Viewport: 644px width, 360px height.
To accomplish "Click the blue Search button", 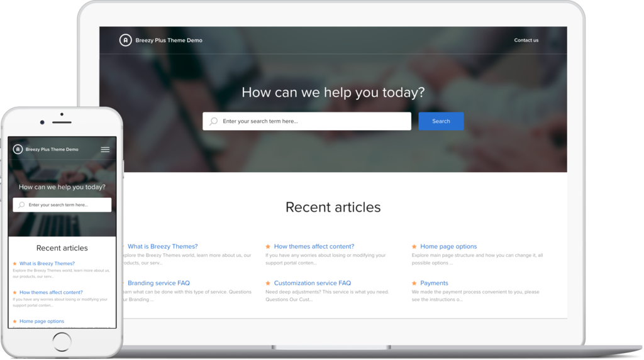I will pyautogui.click(x=441, y=121).
